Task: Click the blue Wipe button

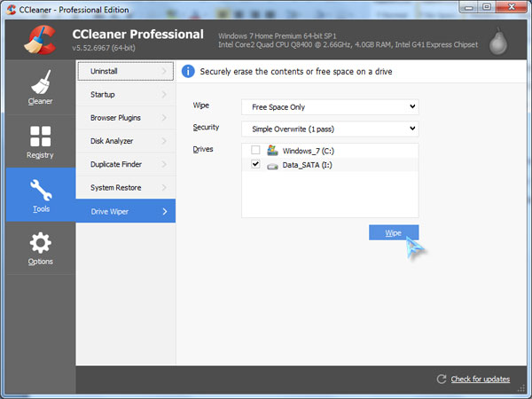Action: (394, 232)
